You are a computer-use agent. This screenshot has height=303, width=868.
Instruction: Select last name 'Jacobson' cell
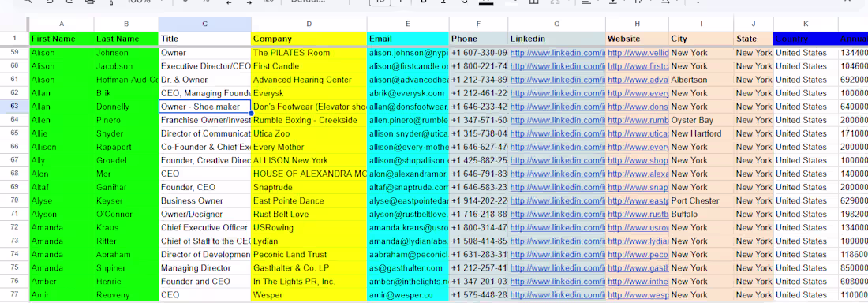coord(126,66)
